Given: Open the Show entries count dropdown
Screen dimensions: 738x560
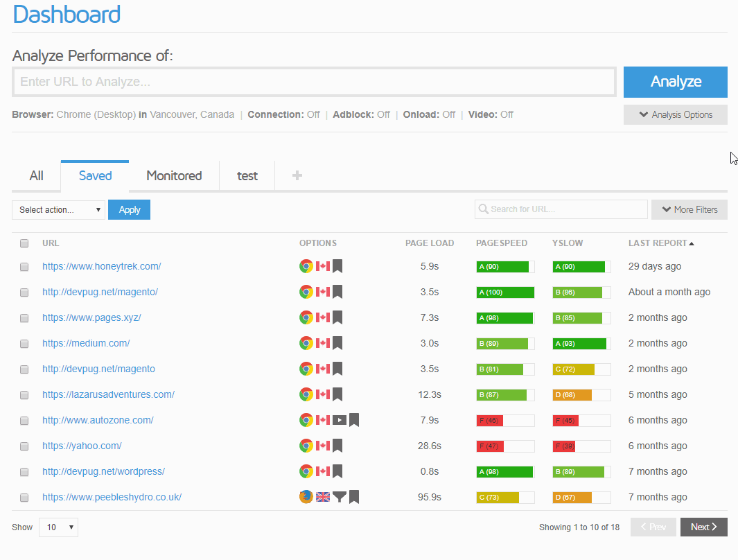Looking at the screenshot, I should click(58, 527).
